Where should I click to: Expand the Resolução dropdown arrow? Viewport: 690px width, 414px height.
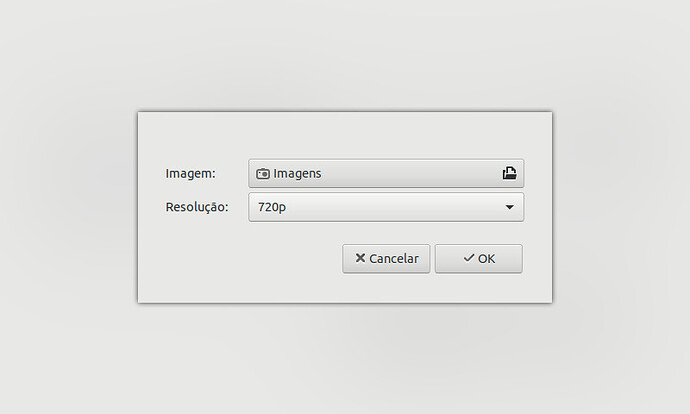510,207
